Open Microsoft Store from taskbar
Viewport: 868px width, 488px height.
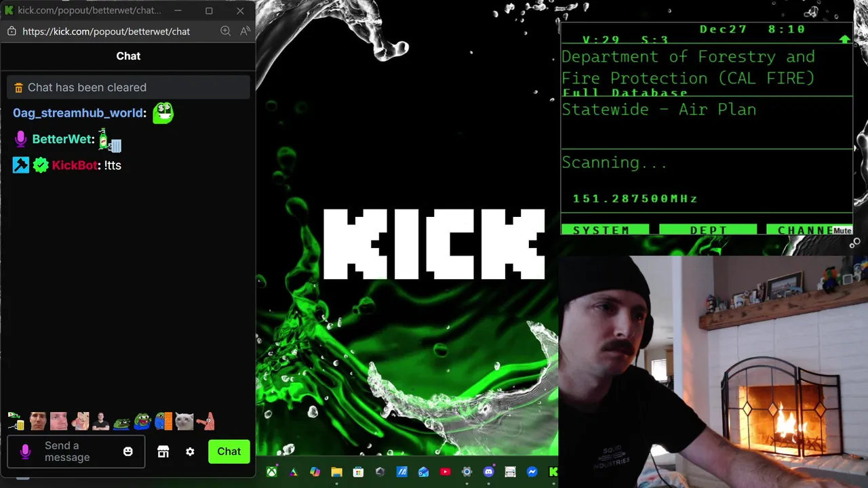click(358, 472)
